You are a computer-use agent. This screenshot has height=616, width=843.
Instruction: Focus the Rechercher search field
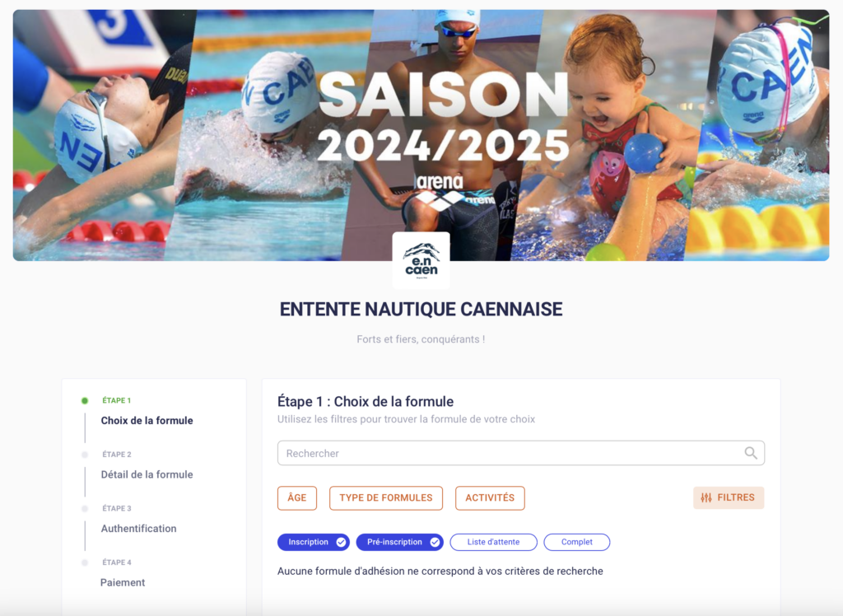pos(521,453)
